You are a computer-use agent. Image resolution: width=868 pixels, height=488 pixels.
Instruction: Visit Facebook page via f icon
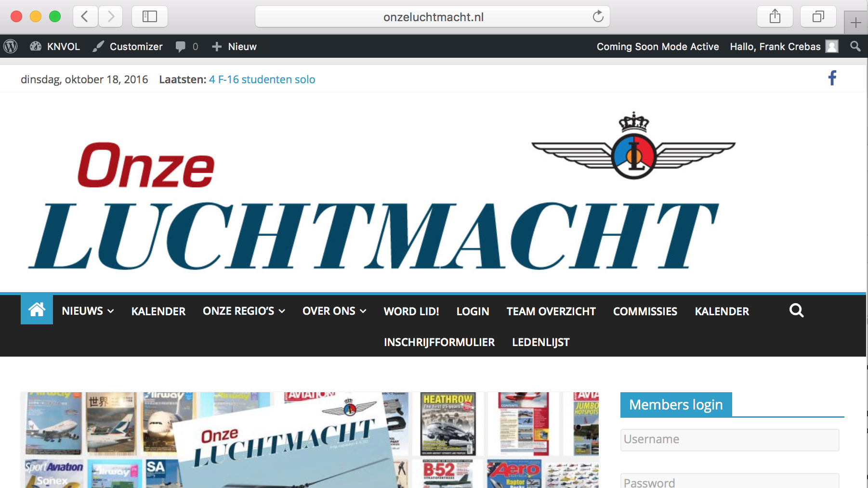click(x=832, y=78)
